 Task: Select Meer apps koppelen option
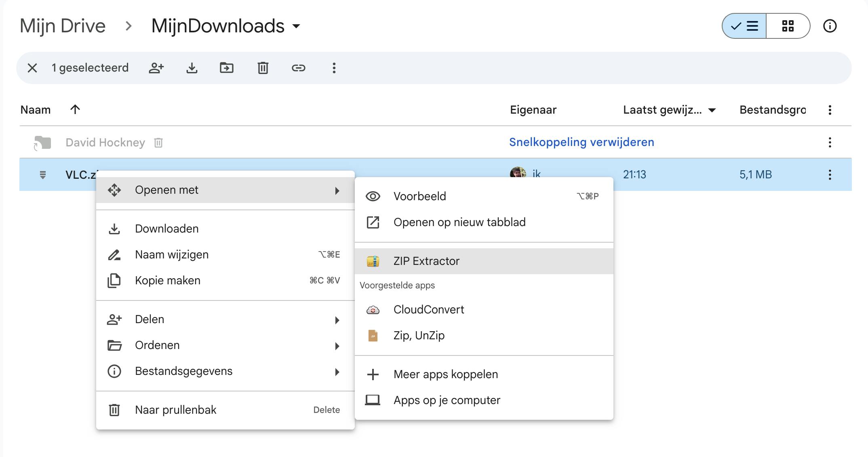[445, 374]
